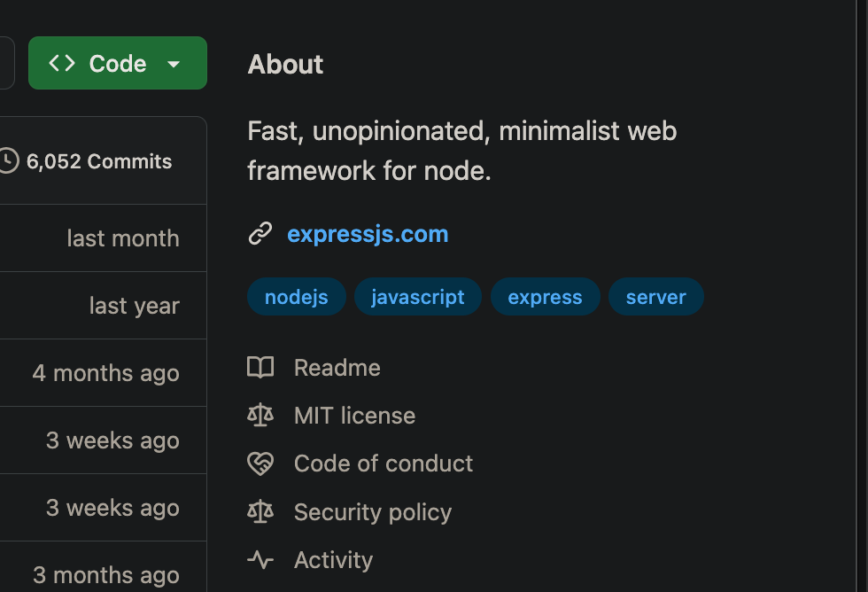Click the Activity pulse icon
This screenshot has width=868, height=592.
point(260,560)
